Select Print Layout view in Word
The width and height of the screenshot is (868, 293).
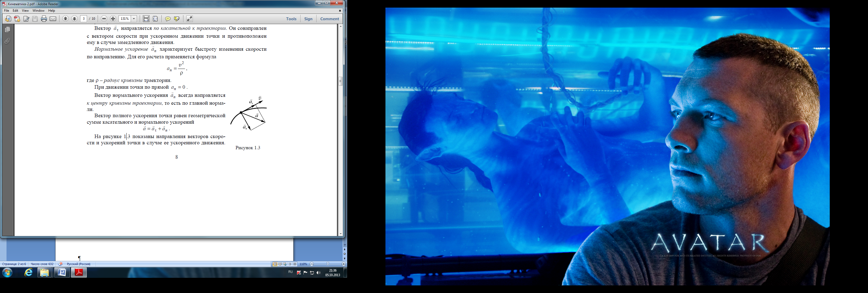275,264
